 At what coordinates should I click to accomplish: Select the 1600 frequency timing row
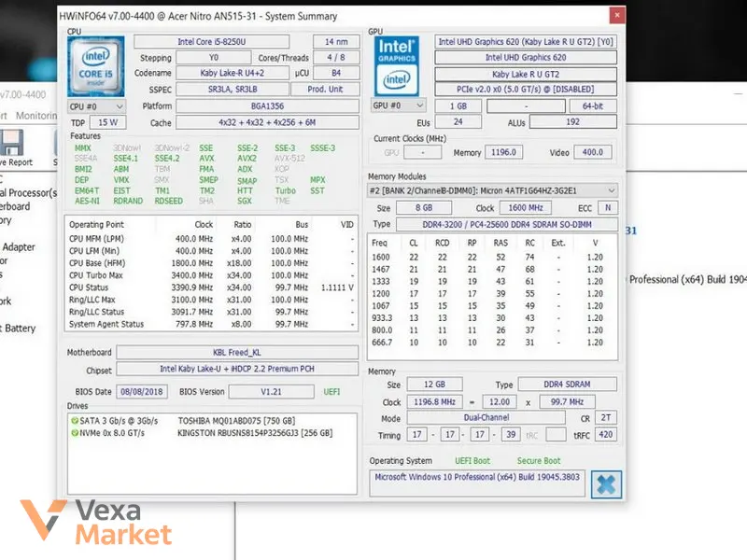(x=492, y=258)
